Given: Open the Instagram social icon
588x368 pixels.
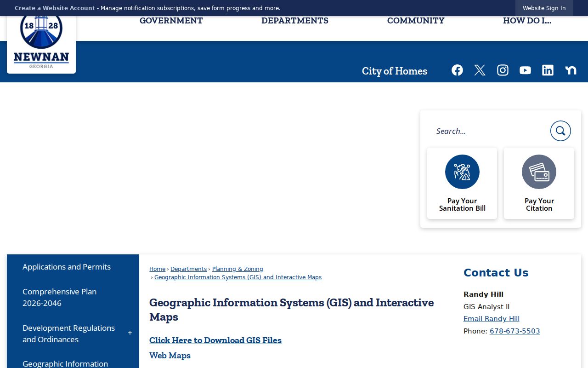Looking at the screenshot, I should tap(503, 70).
